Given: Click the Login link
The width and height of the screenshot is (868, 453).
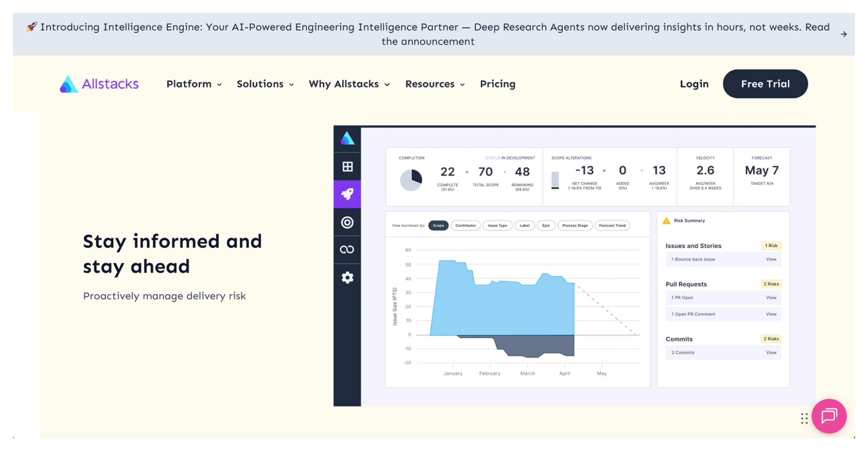Looking at the screenshot, I should [694, 84].
